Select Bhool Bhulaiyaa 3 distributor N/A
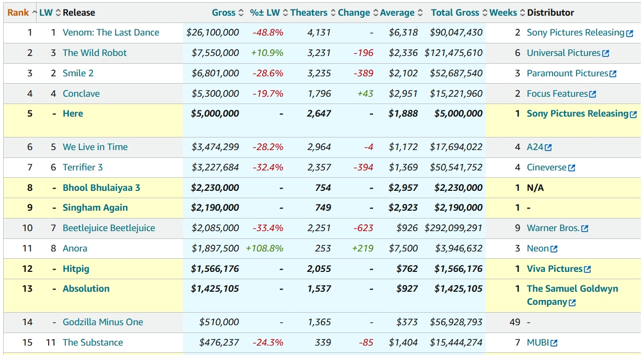This screenshot has width=644, height=355. (535, 188)
